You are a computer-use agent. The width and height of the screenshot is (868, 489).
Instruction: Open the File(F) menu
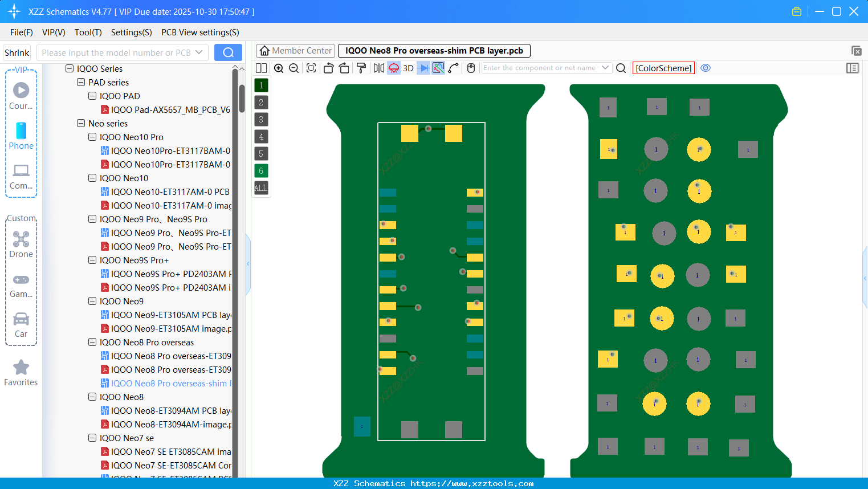(x=22, y=32)
